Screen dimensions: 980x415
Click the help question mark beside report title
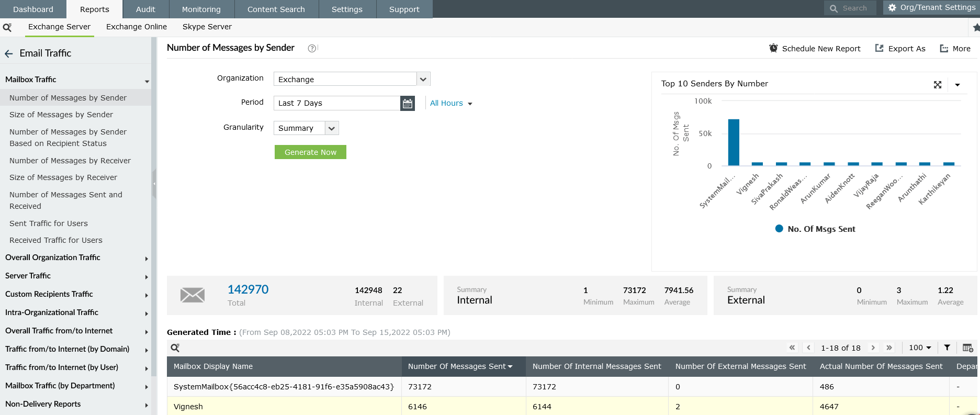312,48
